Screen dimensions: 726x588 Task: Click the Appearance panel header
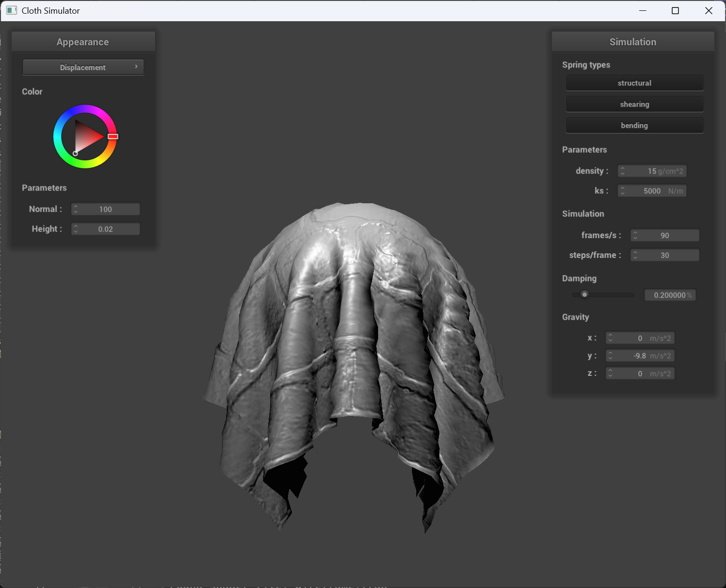point(83,42)
